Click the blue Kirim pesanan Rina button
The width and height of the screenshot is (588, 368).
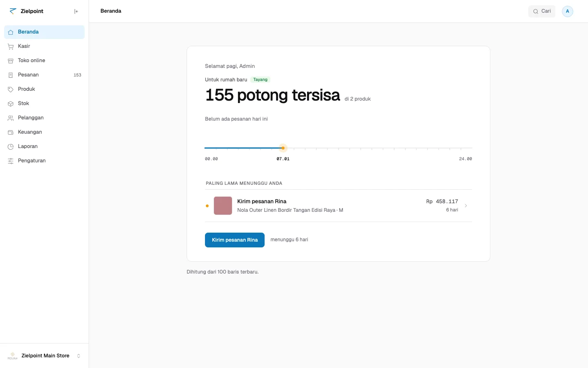(235, 240)
